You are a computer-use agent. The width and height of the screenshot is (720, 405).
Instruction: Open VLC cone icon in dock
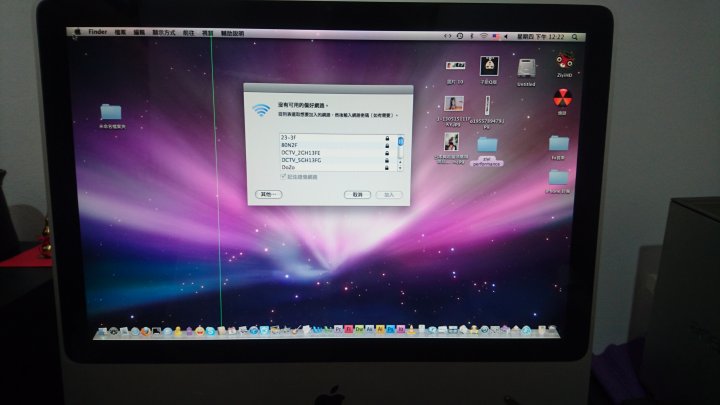411,330
